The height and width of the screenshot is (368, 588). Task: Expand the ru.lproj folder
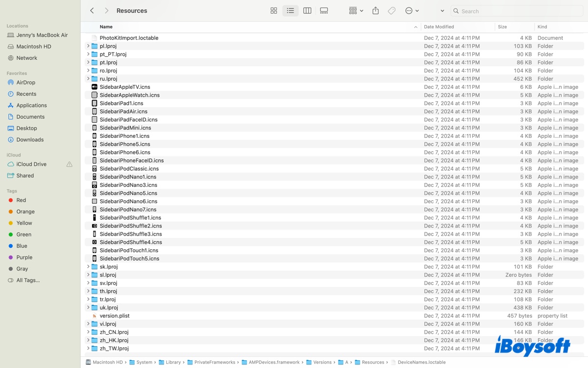pyautogui.click(x=88, y=79)
